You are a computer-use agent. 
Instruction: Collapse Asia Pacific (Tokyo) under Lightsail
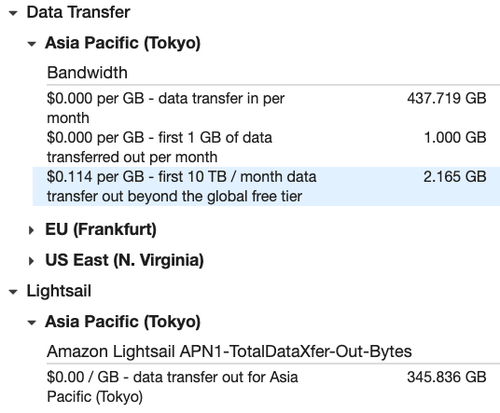click(x=32, y=322)
